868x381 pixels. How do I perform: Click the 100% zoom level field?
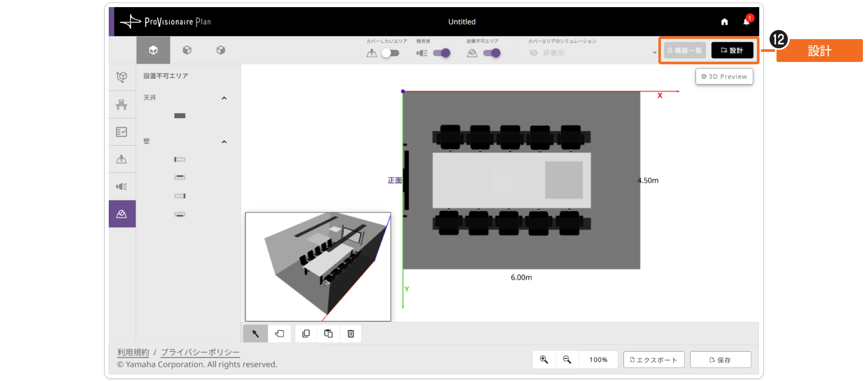tap(599, 360)
